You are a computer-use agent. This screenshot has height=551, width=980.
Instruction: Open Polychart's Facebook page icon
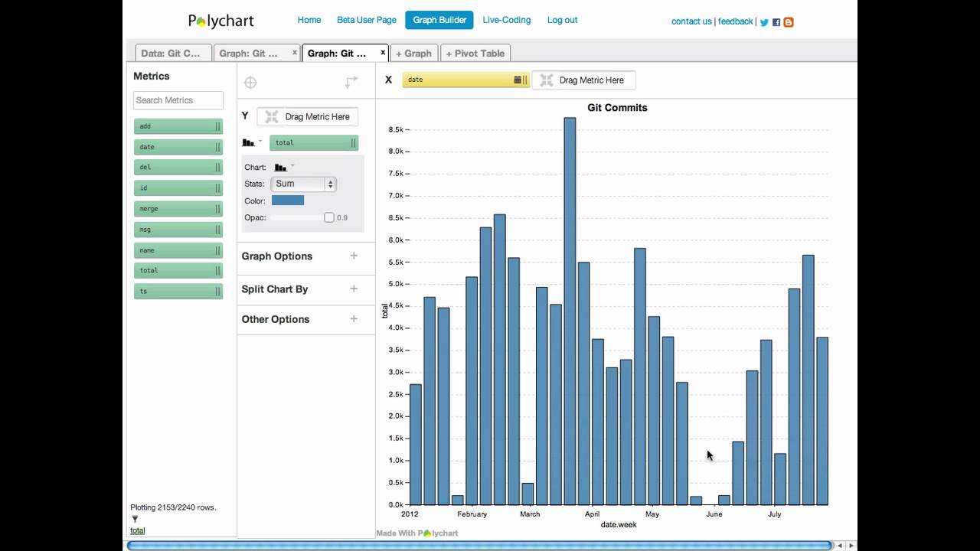click(x=776, y=22)
